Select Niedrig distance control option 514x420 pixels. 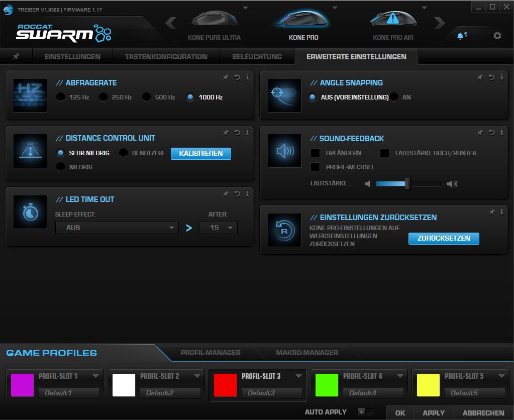click(61, 167)
